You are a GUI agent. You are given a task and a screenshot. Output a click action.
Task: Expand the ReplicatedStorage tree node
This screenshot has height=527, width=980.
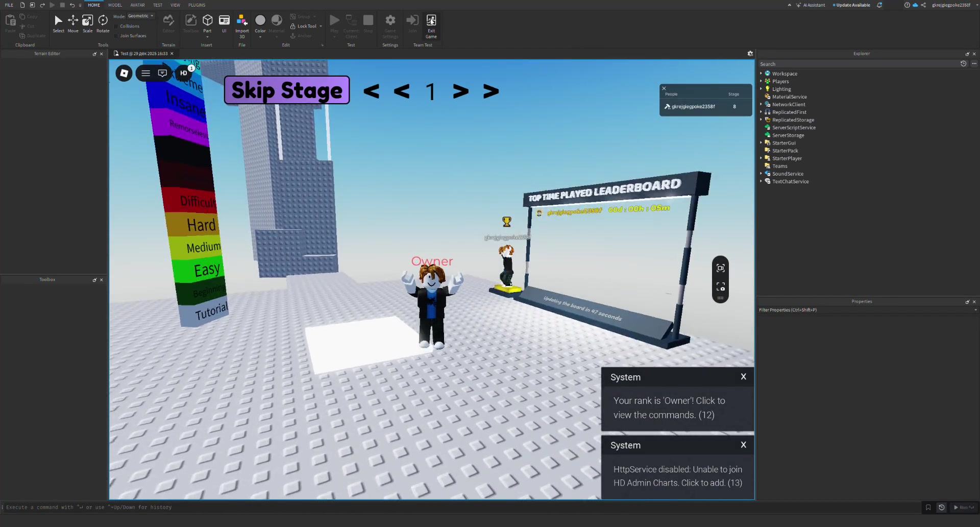761,120
